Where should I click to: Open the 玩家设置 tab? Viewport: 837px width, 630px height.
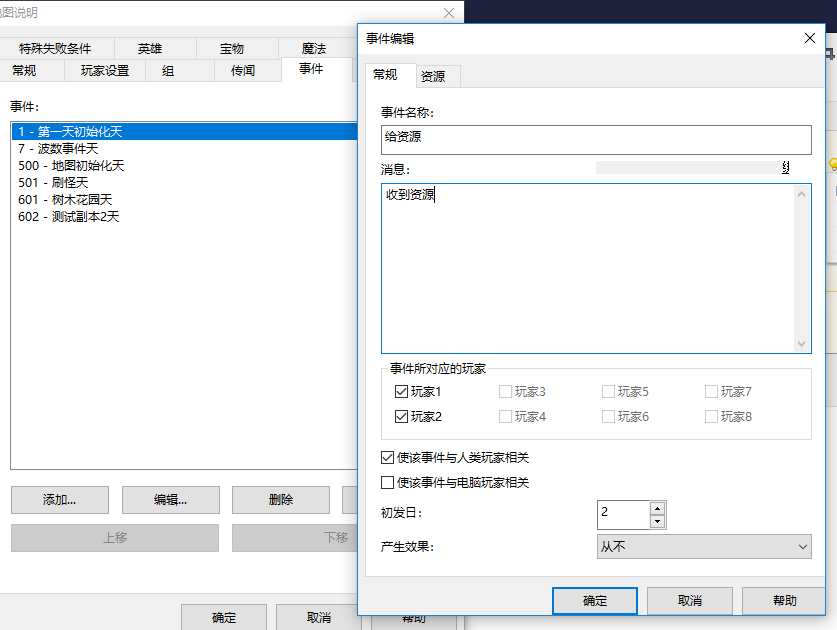(x=105, y=70)
